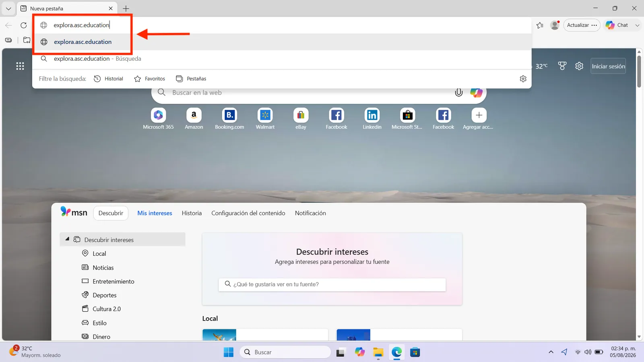
Task: Open Microsoft 365 shortcut
Action: (x=158, y=119)
